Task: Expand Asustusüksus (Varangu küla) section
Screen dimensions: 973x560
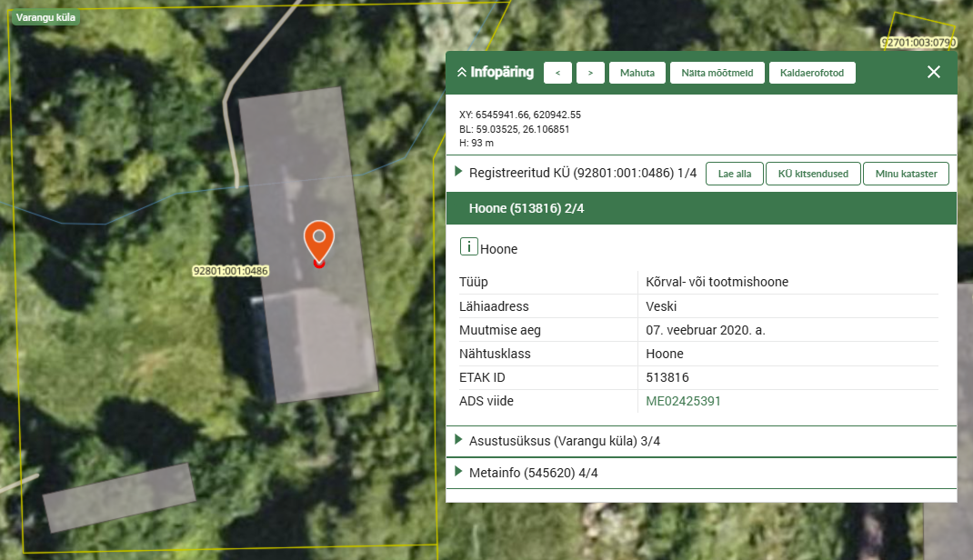Action: (x=459, y=441)
